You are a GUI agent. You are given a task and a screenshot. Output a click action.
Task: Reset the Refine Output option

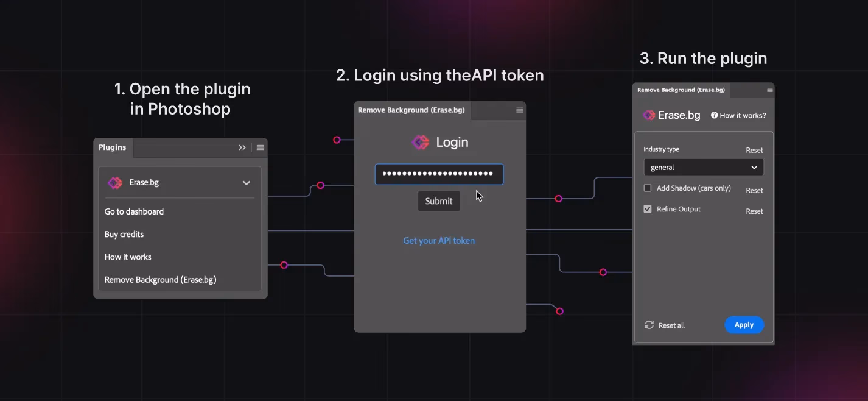(x=755, y=211)
